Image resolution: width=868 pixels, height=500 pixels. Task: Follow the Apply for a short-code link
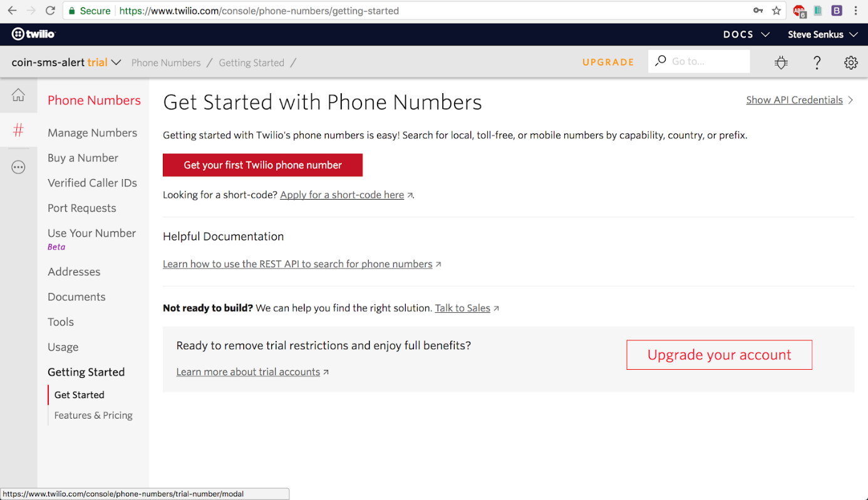(x=342, y=195)
